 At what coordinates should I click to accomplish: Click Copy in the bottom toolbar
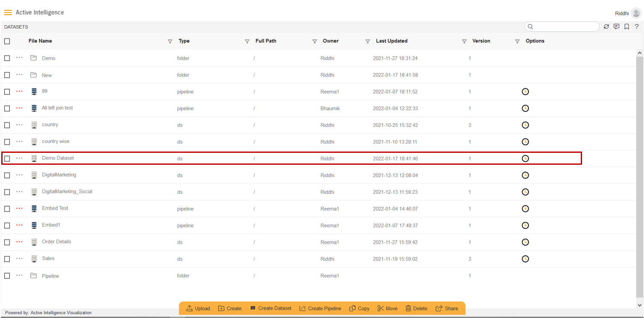pyautogui.click(x=359, y=308)
